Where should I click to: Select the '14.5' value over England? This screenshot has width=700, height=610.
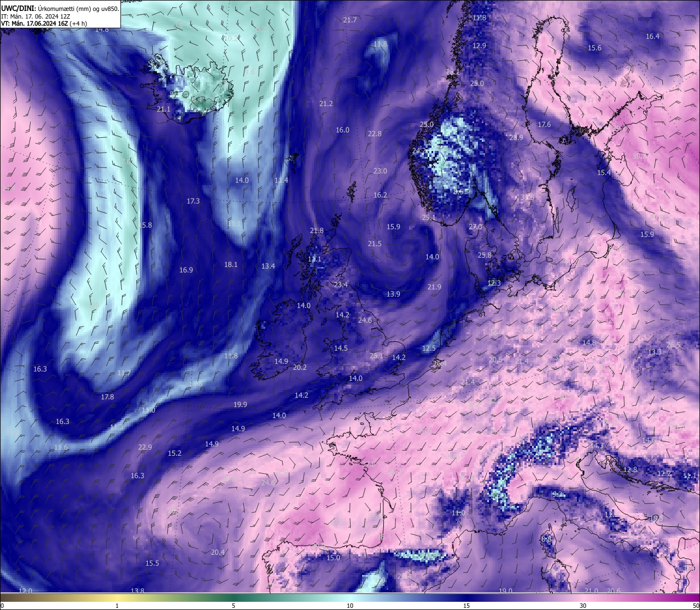[x=341, y=348]
